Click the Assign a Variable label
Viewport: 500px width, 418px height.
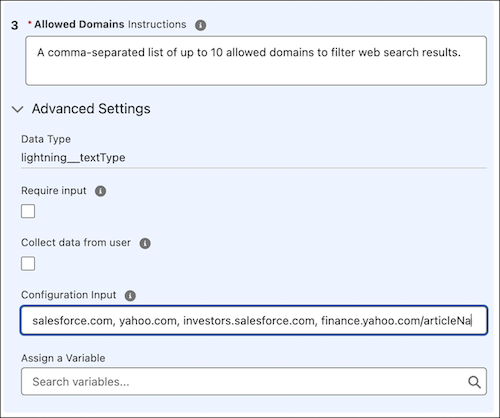pyautogui.click(x=63, y=358)
